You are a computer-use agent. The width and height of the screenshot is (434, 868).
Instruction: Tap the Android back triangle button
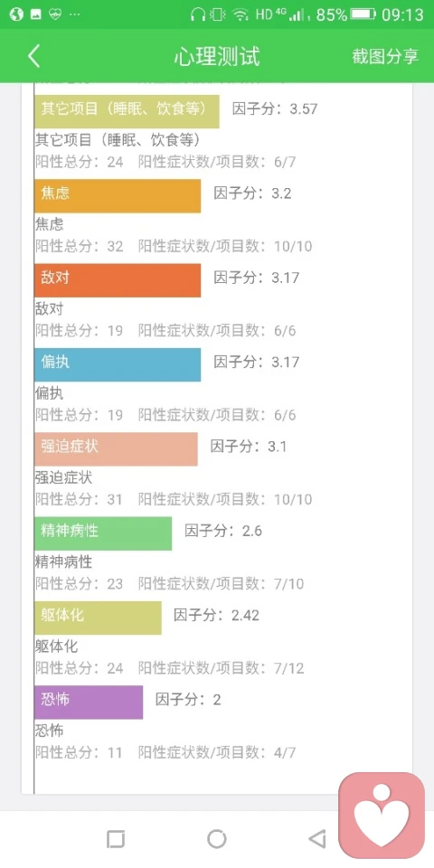click(317, 839)
